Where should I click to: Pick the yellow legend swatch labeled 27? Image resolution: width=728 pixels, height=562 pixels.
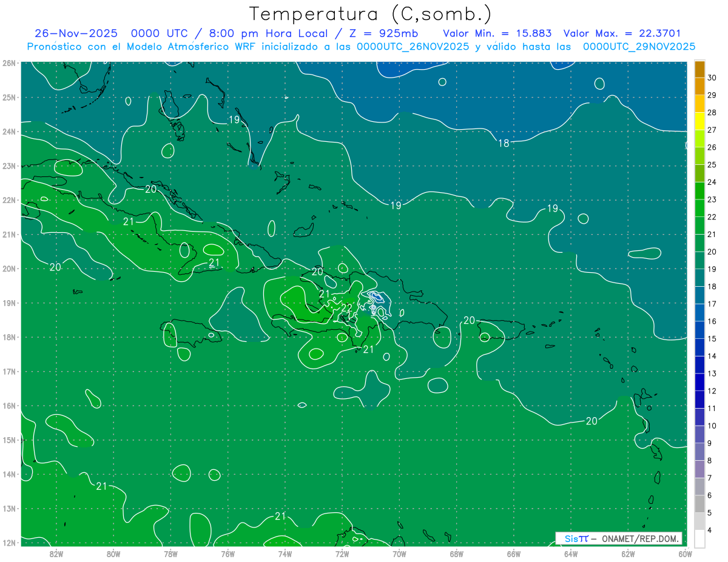pos(699,122)
